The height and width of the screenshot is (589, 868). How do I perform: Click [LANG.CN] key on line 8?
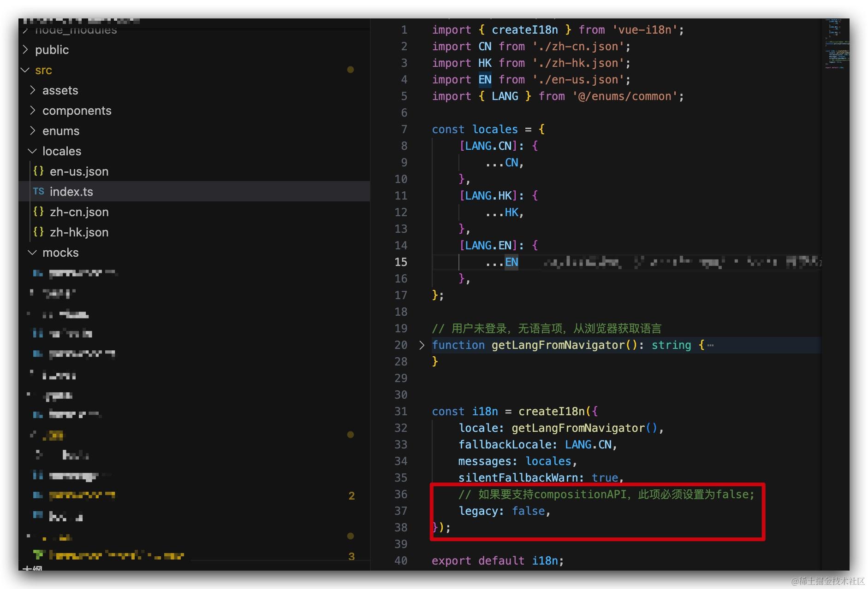(488, 146)
